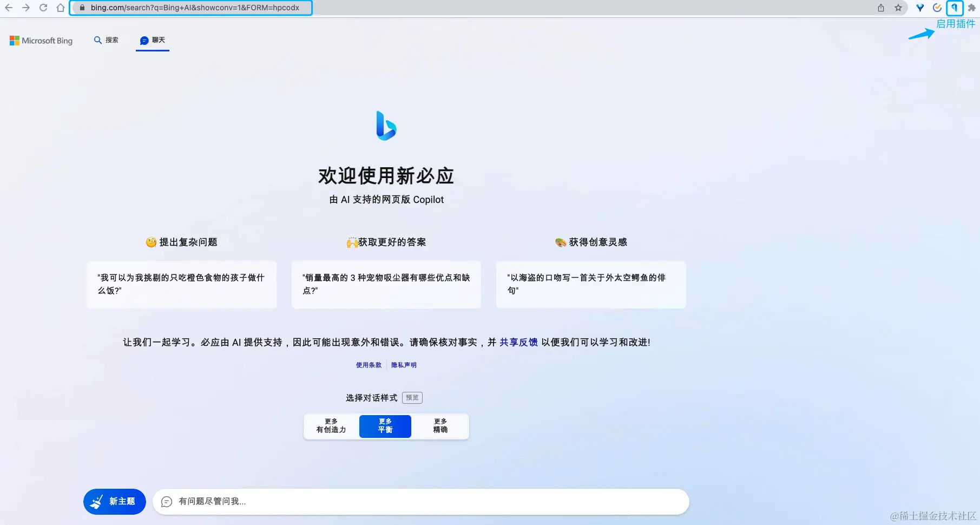Open the browser home page icon

click(61, 8)
